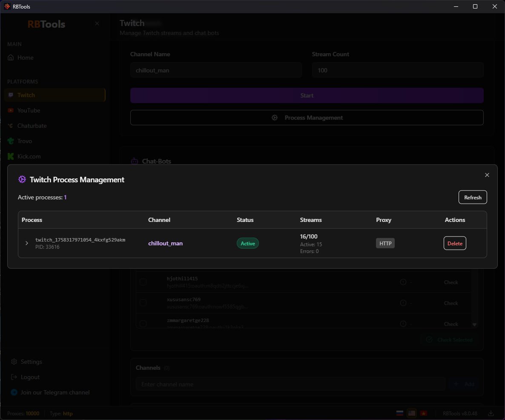The image size is (505, 420).
Task: Expand the twitch_1758317971054 process row
Action: click(x=27, y=243)
